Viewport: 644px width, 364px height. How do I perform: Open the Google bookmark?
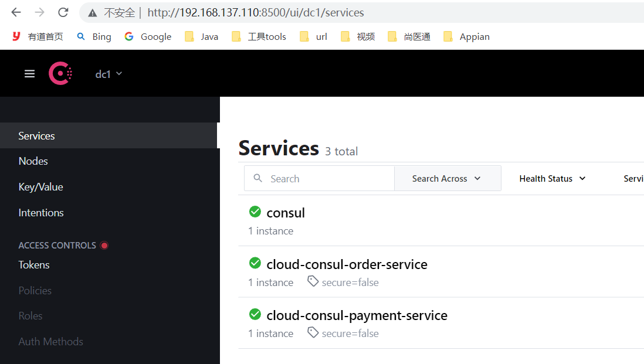click(148, 36)
